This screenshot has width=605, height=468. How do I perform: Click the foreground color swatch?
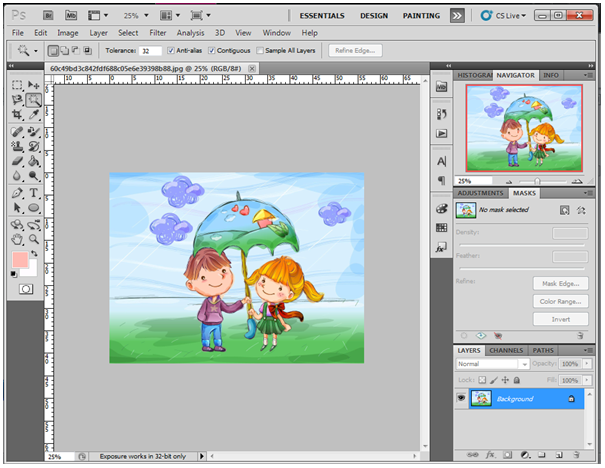[20, 260]
